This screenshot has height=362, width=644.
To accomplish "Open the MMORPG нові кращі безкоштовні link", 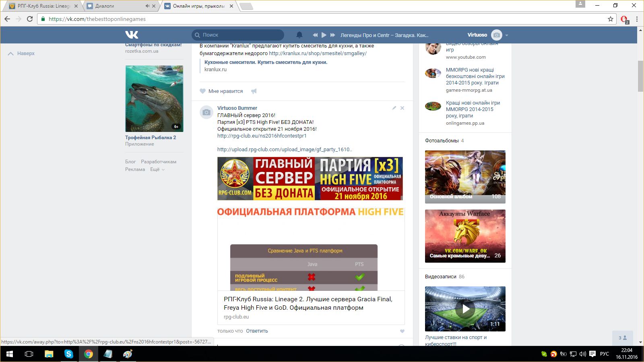I will [475, 76].
